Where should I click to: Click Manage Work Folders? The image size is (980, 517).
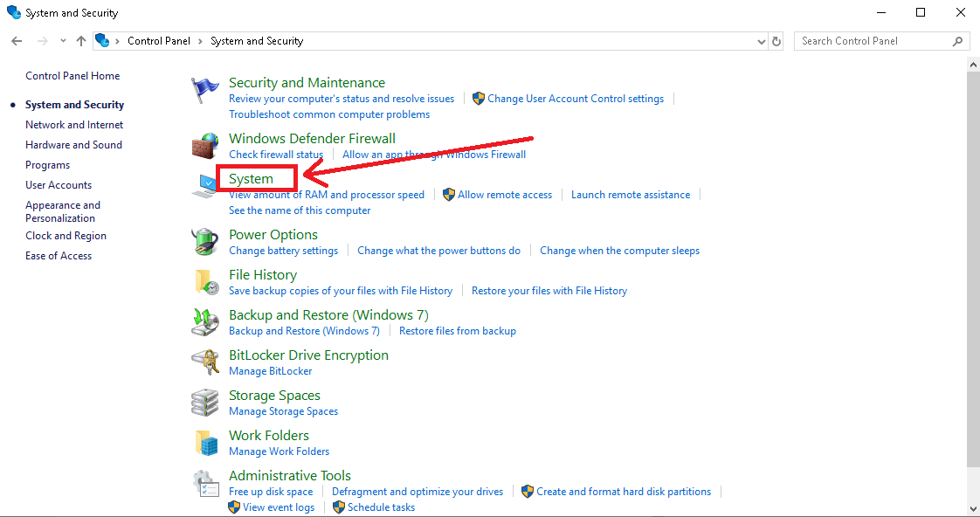coord(279,452)
